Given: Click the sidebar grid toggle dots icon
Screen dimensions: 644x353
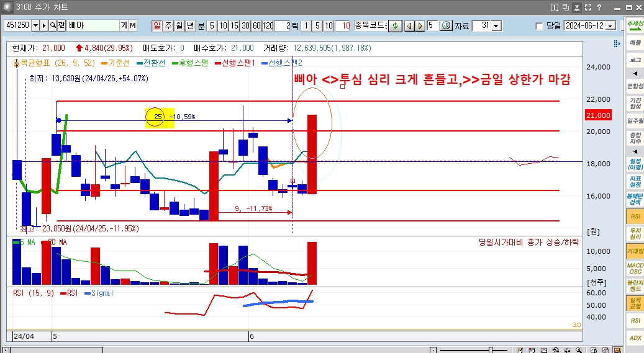Looking at the screenshot, I should tap(617, 43).
